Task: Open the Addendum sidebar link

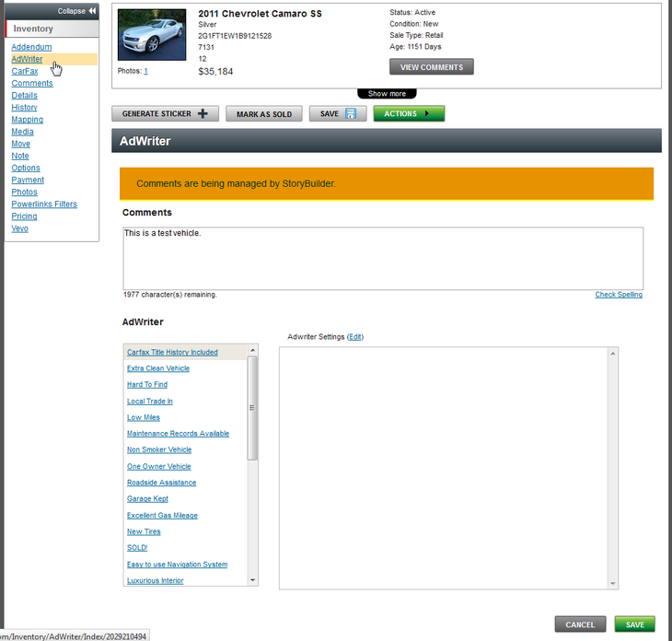Action: 31,47
